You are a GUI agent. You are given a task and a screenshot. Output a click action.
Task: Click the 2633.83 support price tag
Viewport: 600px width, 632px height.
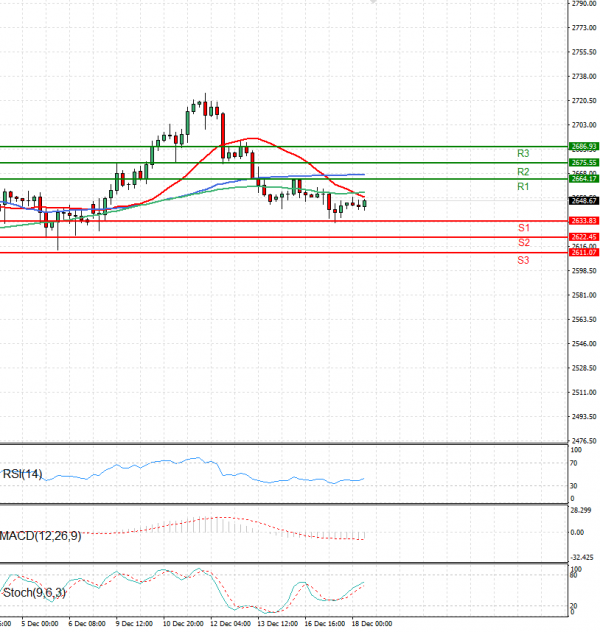click(584, 221)
